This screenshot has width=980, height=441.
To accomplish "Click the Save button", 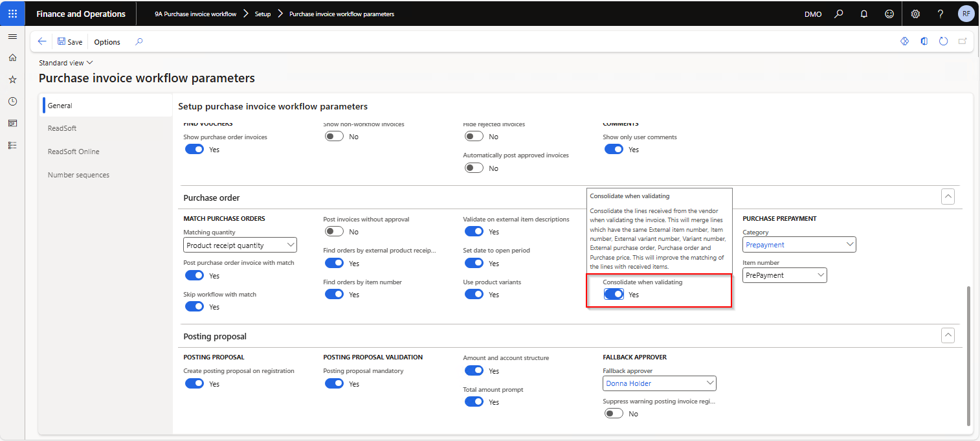I will pos(70,41).
